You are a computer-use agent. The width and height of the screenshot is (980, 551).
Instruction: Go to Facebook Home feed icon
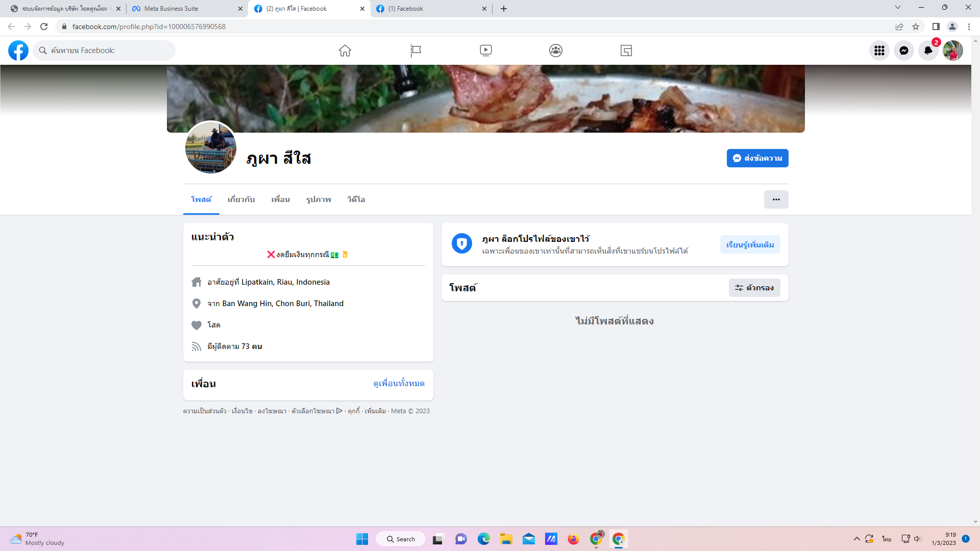(345, 51)
